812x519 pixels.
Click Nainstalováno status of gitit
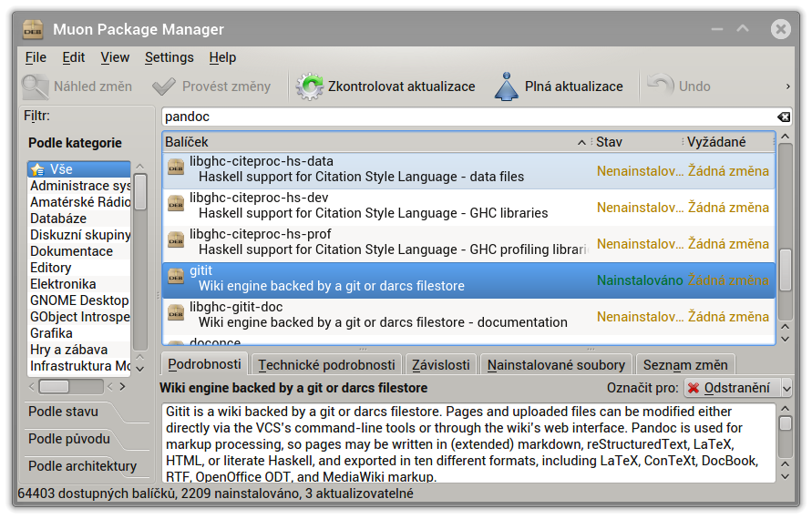click(x=640, y=280)
